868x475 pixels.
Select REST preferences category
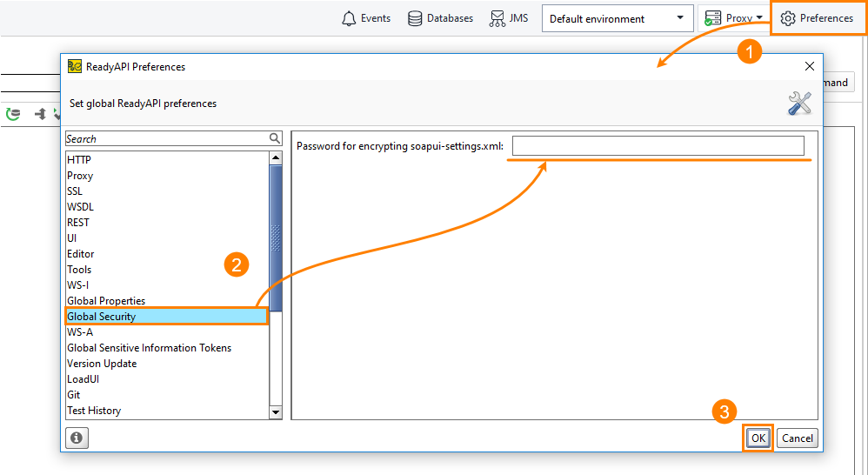pos(167,223)
